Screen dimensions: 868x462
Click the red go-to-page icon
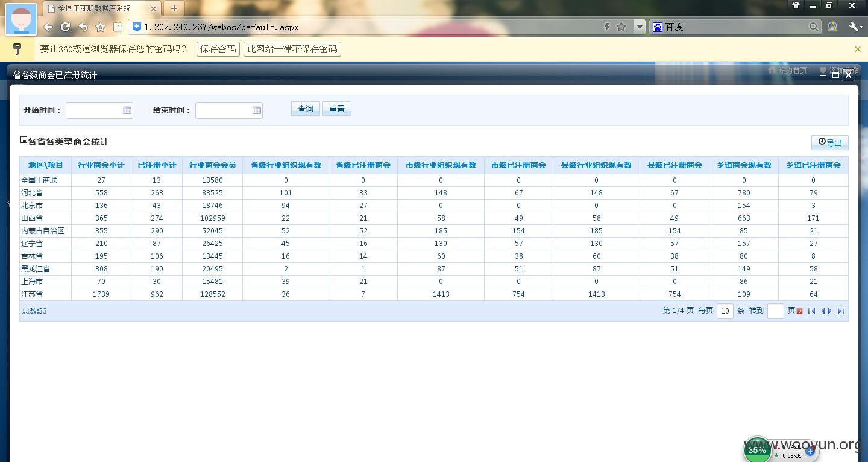coord(800,311)
